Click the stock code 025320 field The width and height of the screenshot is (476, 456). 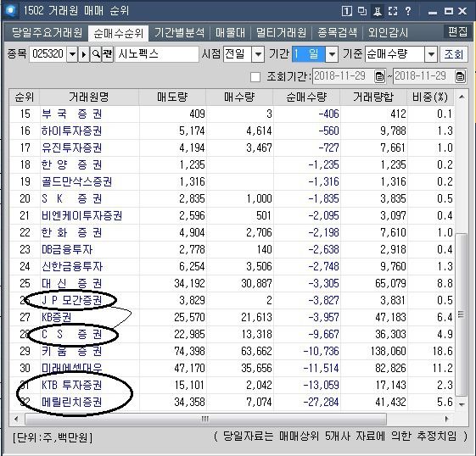click(x=48, y=54)
